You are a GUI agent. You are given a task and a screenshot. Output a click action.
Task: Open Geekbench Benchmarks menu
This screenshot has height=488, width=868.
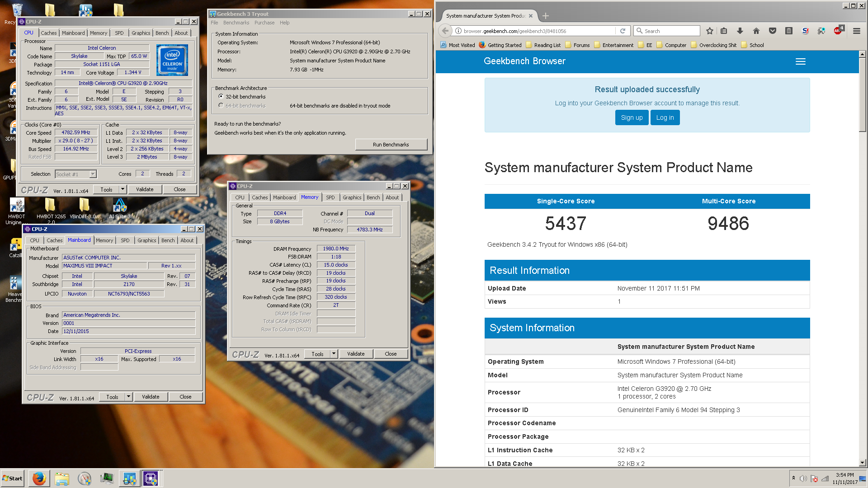tap(236, 23)
